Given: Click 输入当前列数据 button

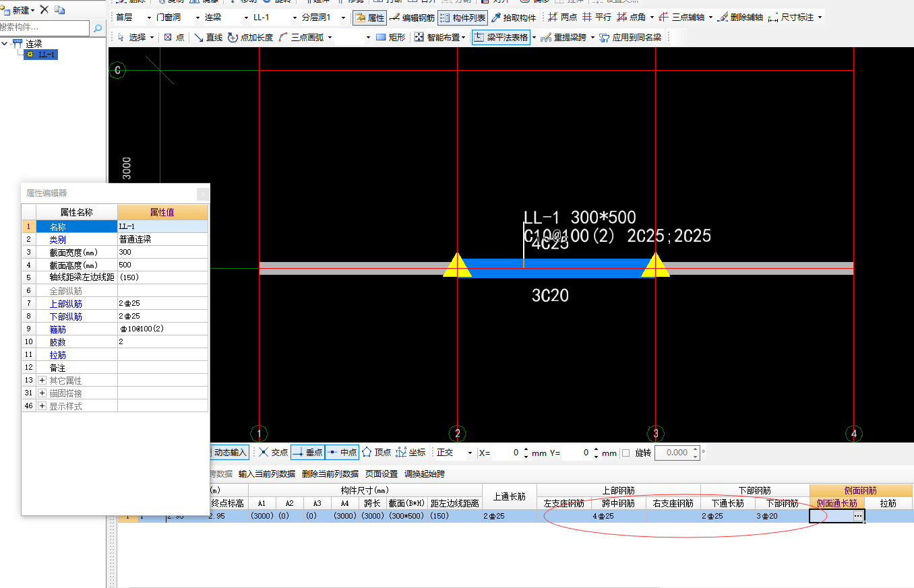Looking at the screenshot, I should (266, 474).
